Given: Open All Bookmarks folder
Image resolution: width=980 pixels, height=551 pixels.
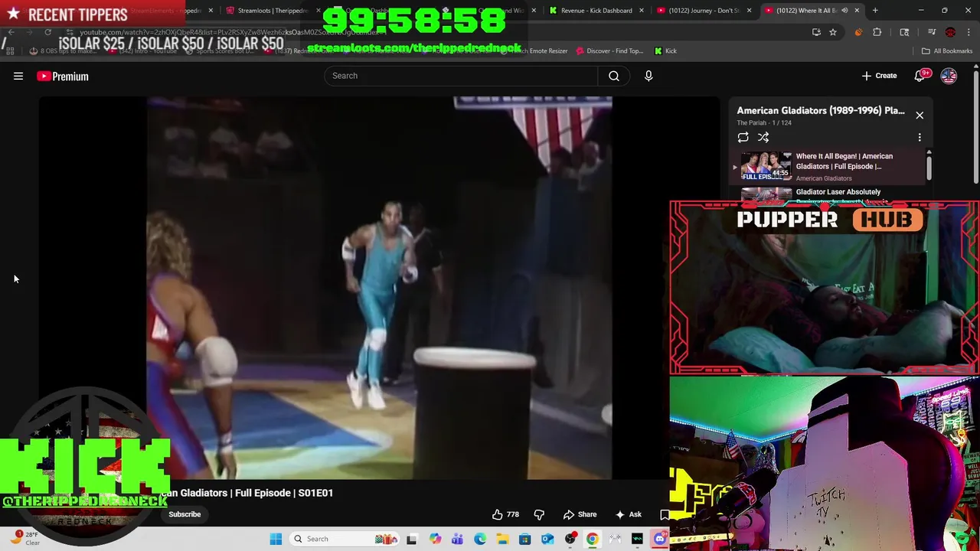Looking at the screenshot, I should click(947, 51).
